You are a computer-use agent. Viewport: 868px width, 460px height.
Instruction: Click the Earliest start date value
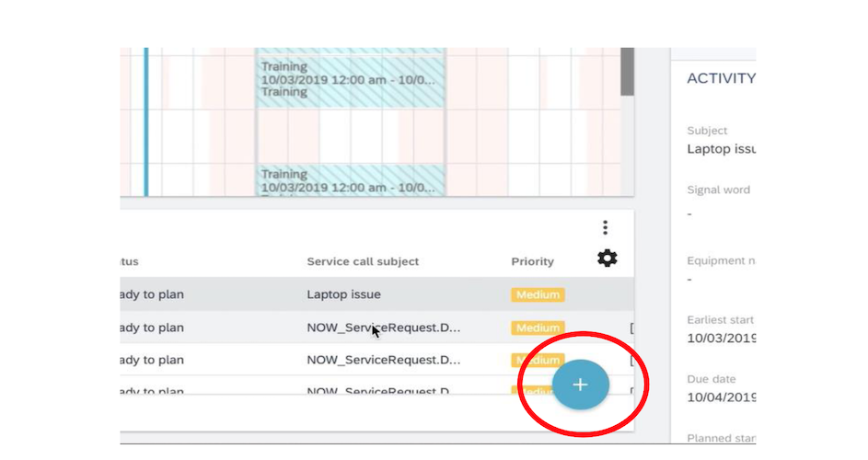coord(721,339)
